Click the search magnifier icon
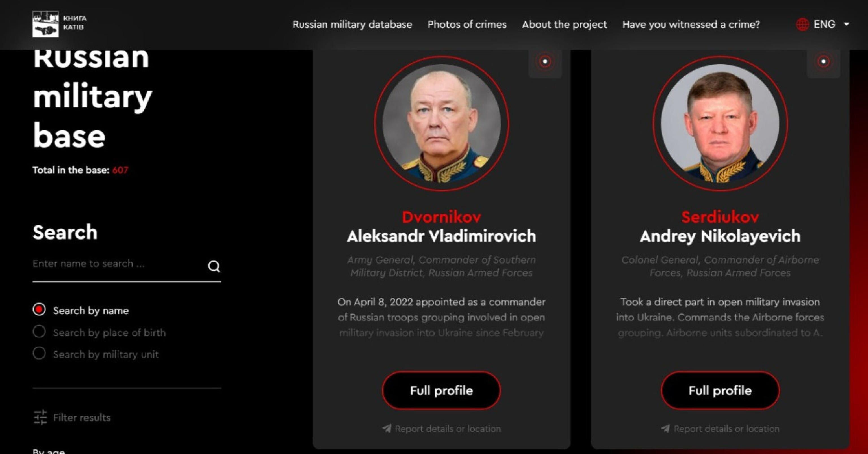The height and width of the screenshot is (454, 868). [214, 266]
